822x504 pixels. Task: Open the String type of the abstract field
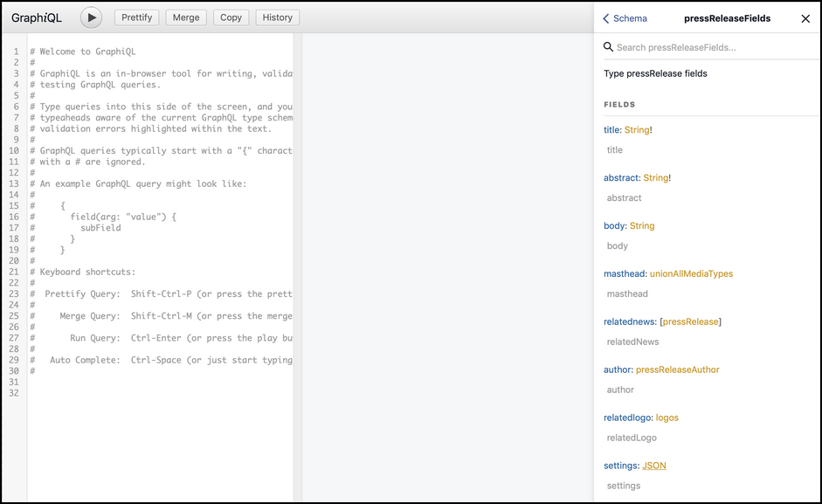click(x=656, y=178)
